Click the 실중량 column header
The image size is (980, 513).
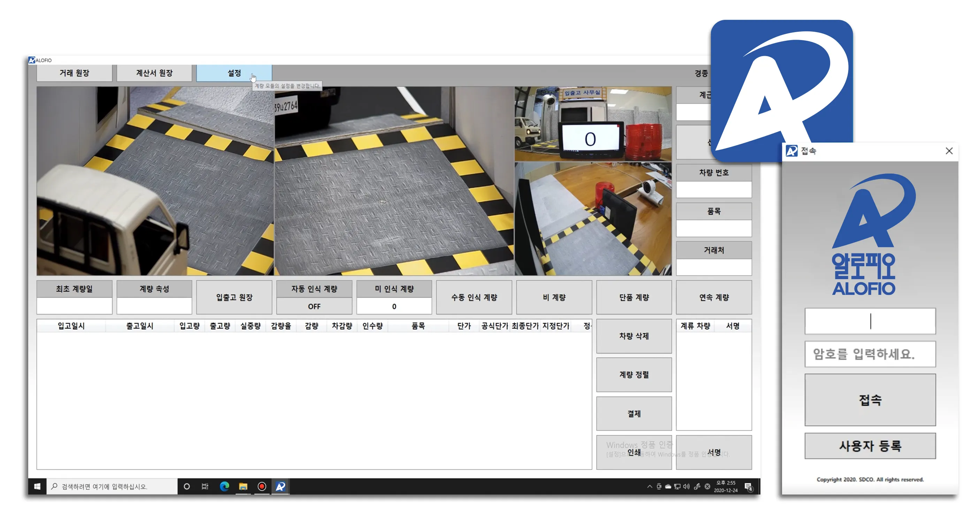[250, 326]
